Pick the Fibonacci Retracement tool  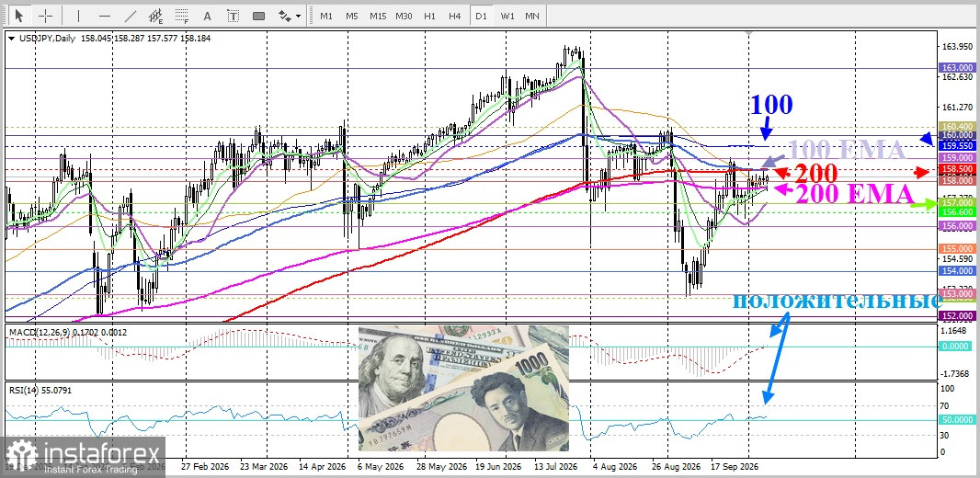(182, 16)
